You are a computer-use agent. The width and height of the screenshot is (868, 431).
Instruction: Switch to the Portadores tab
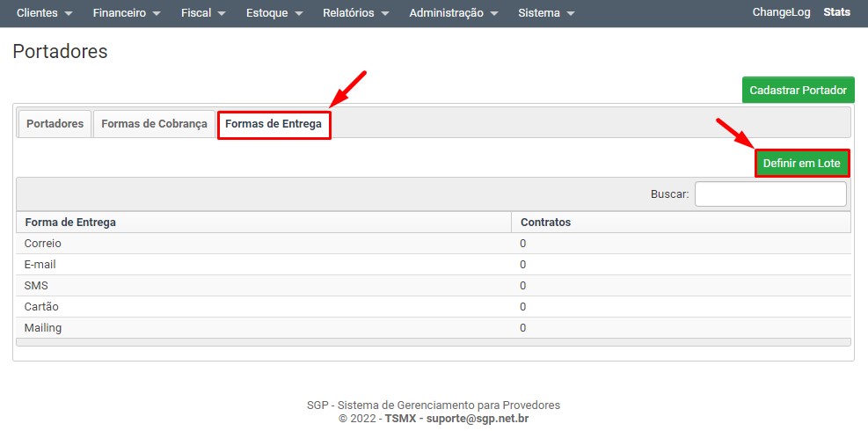[x=55, y=124]
